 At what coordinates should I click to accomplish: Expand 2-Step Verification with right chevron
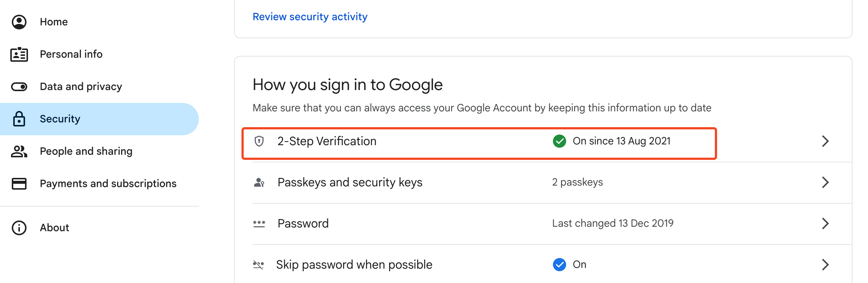pos(825,141)
